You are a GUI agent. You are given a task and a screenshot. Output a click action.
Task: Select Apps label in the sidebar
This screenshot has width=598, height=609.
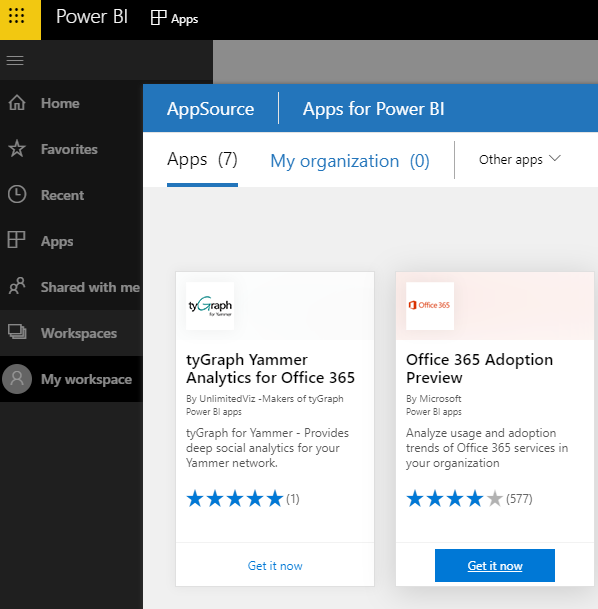57,241
